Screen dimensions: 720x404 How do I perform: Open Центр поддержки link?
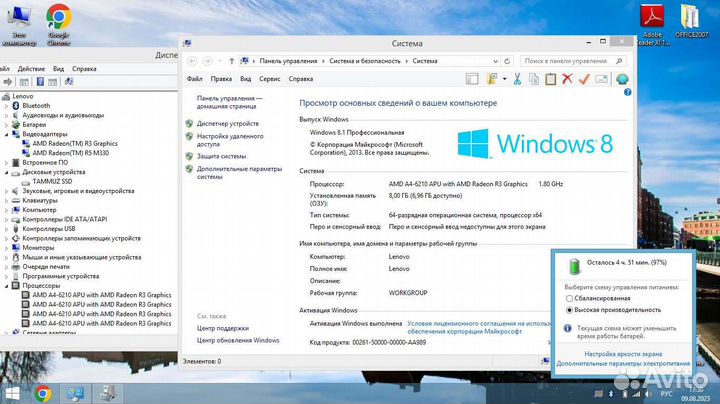point(223,328)
